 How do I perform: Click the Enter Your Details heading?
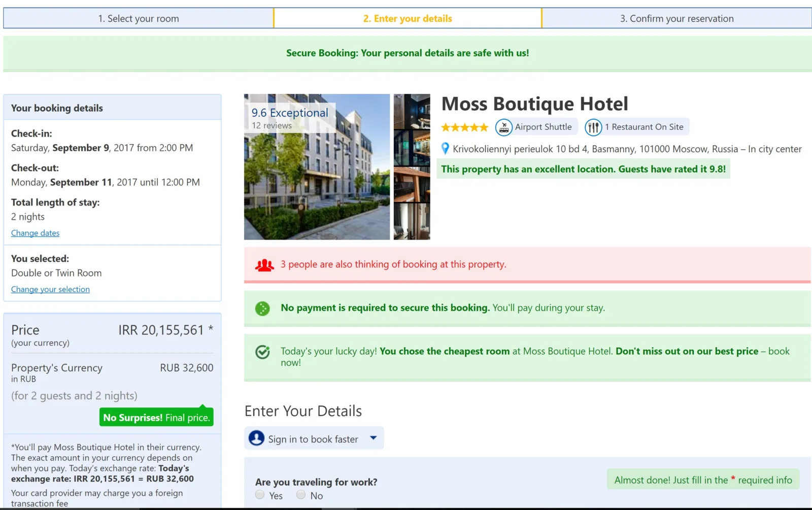point(303,411)
